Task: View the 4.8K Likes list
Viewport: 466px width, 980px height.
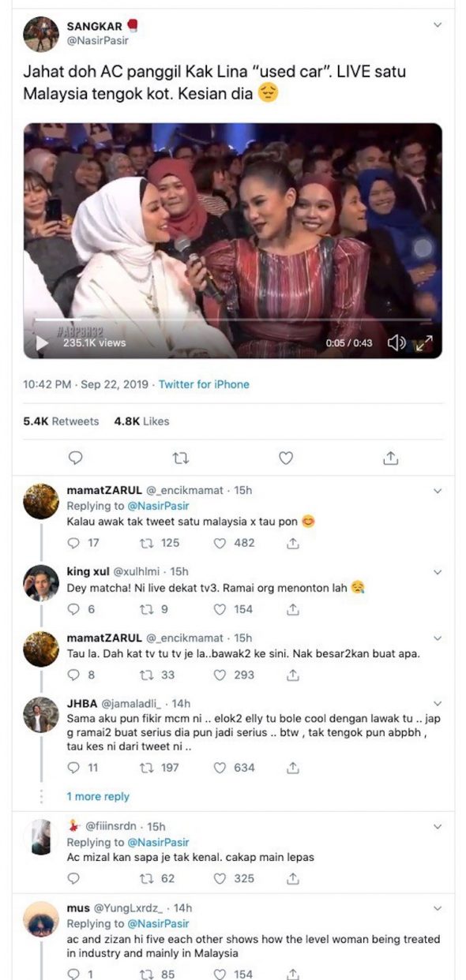Action: click(x=142, y=421)
